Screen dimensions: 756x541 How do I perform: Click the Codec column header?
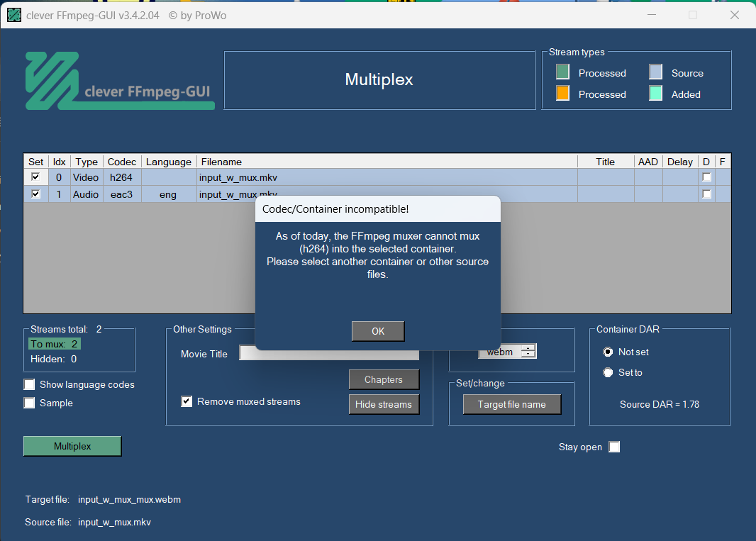[x=122, y=162]
